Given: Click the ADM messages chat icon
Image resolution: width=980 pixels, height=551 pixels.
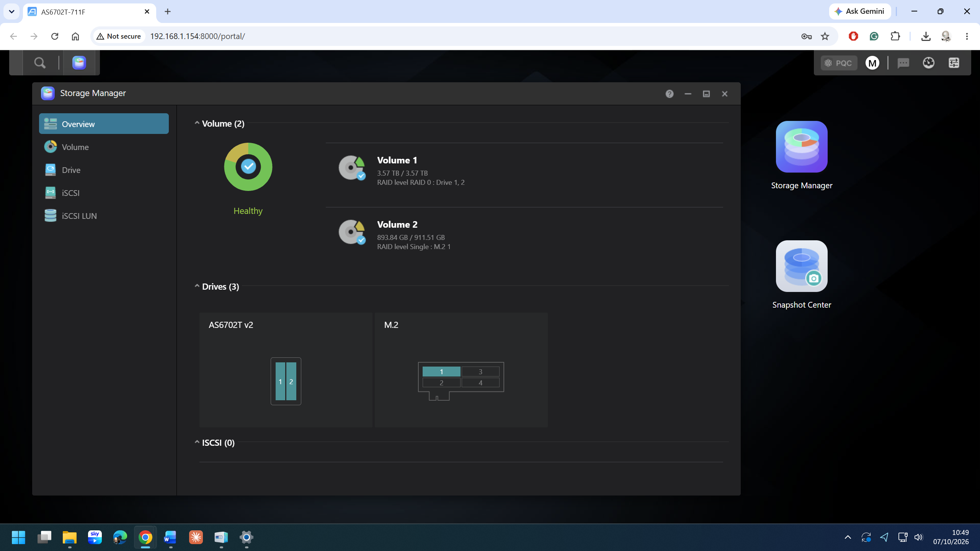Looking at the screenshot, I should [x=903, y=63].
